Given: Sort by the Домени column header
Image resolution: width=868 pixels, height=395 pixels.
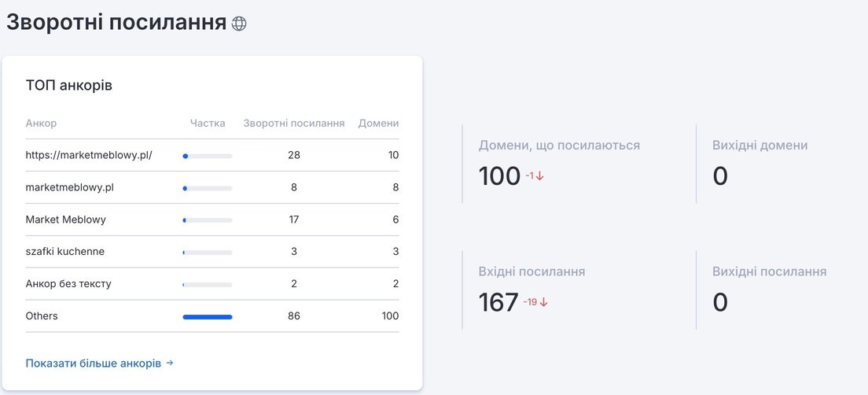Looking at the screenshot, I should [379, 123].
